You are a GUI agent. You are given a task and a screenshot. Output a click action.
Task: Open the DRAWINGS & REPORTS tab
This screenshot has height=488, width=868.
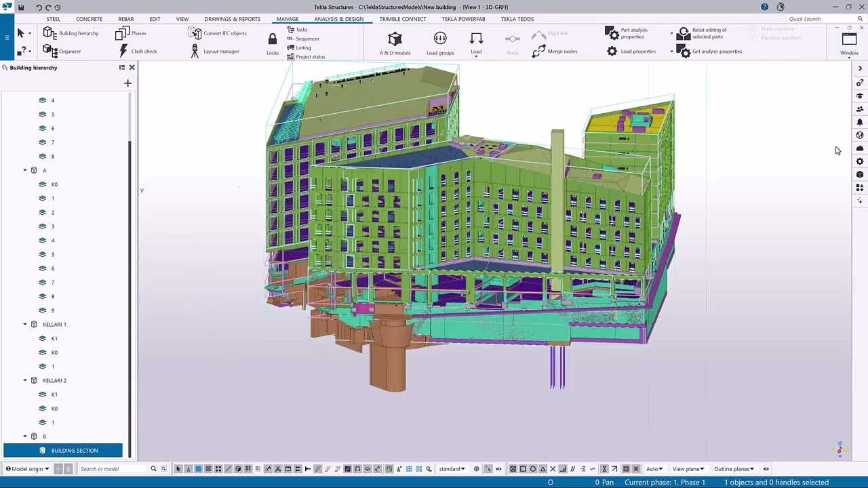tap(232, 19)
